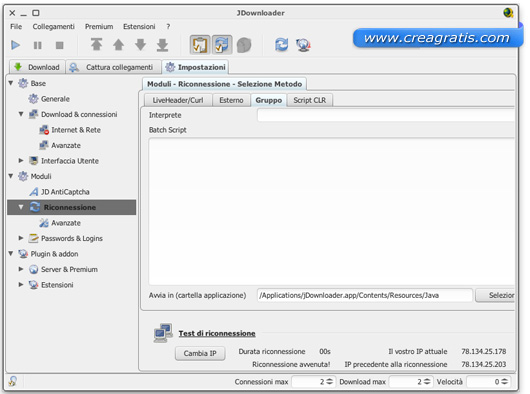The width and height of the screenshot is (530, 394).
Task: Pause downloads using the pause icon
Action: [38, 45]
